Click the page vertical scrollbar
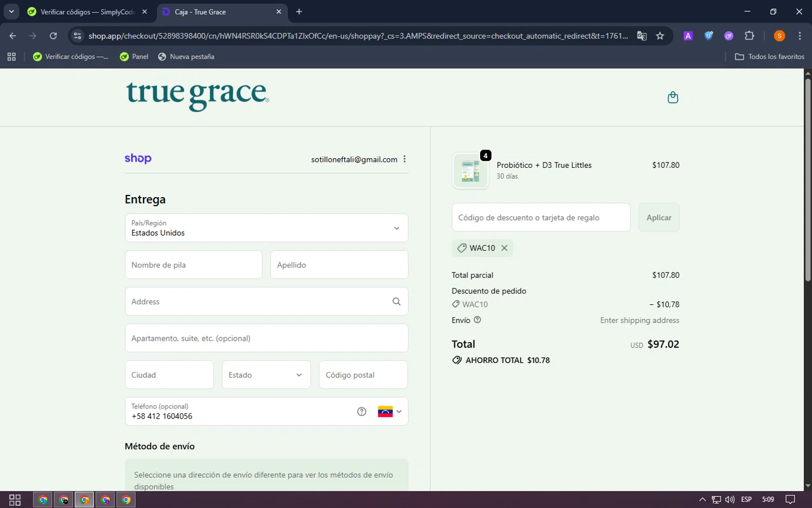 point(808,179)
